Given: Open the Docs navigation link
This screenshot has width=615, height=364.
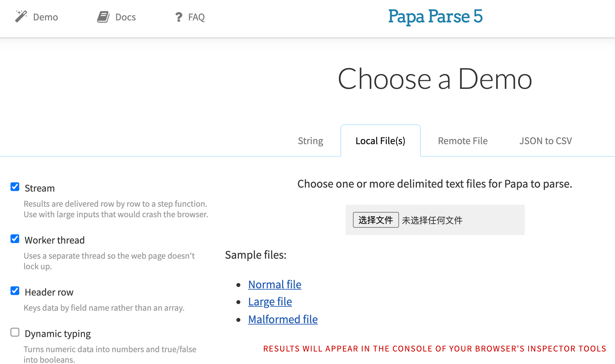Looking at the screenshot, I should (x=125, y=17).
